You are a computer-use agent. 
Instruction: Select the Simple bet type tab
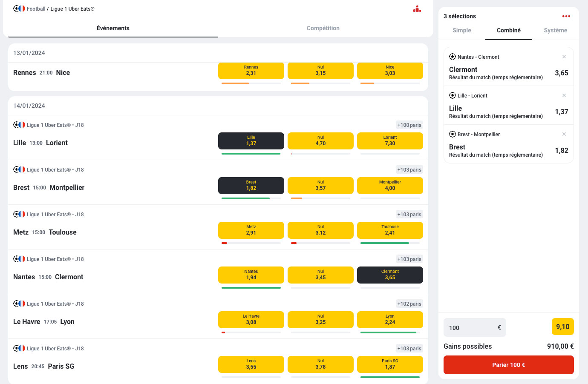click(462, 30)
